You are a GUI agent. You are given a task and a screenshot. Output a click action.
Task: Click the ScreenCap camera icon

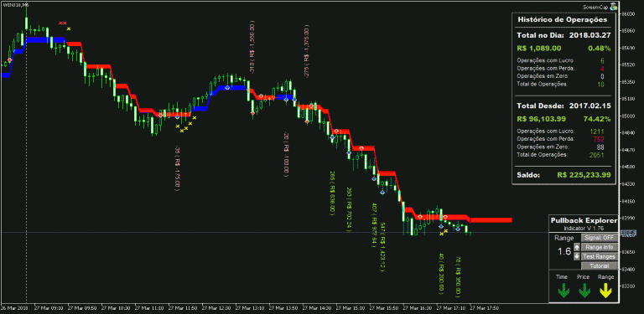click(613, 7)
